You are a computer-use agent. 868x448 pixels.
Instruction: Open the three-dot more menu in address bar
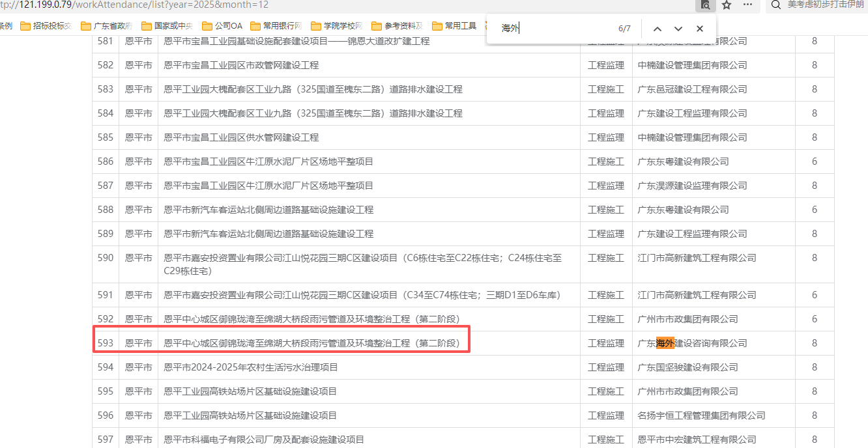tap(748, 5)
